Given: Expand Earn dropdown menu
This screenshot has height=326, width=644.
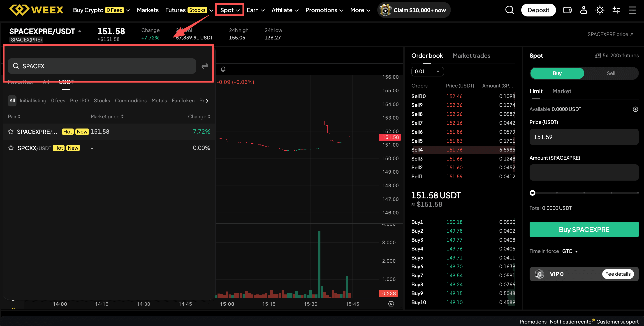Looking at the screenshot, I should click(x=255, y=10).
